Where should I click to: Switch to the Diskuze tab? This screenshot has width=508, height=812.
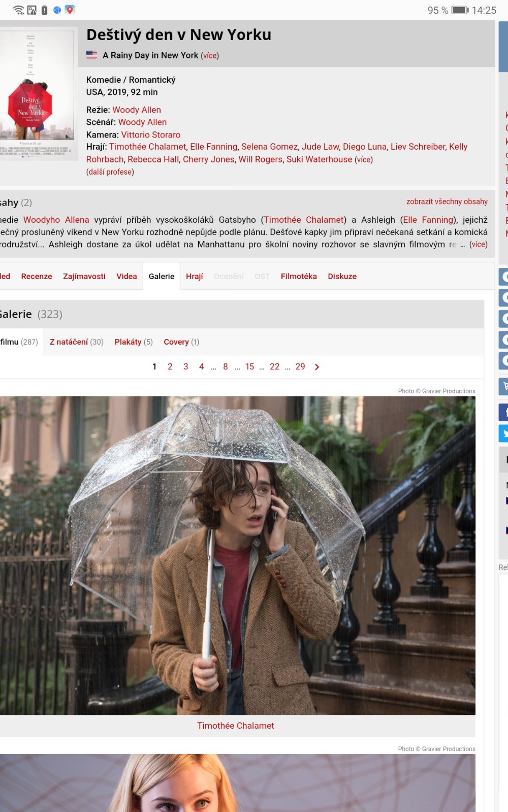click(342, 277)
